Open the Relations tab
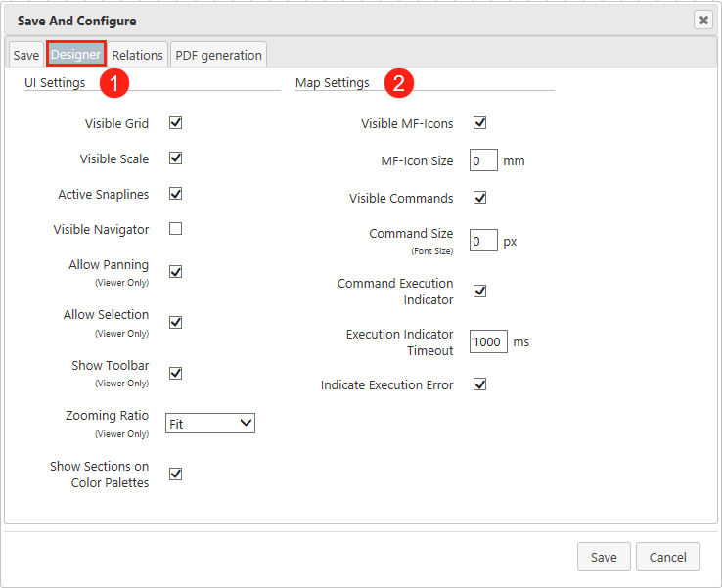This screenshot has width=722, height=588. tap(137, 56)
